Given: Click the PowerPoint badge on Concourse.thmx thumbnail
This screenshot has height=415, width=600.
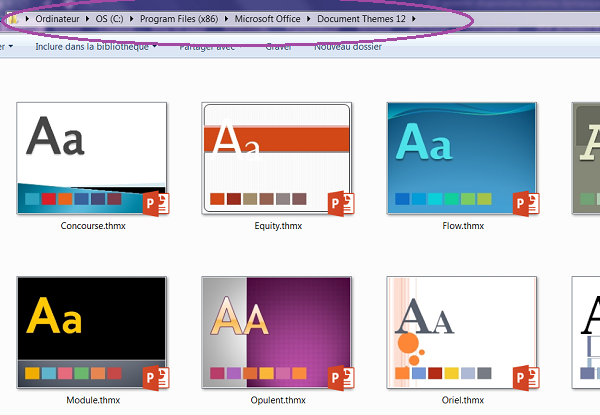Looking at the screenshot, I should pyautogui.click(x=157, y=203).
